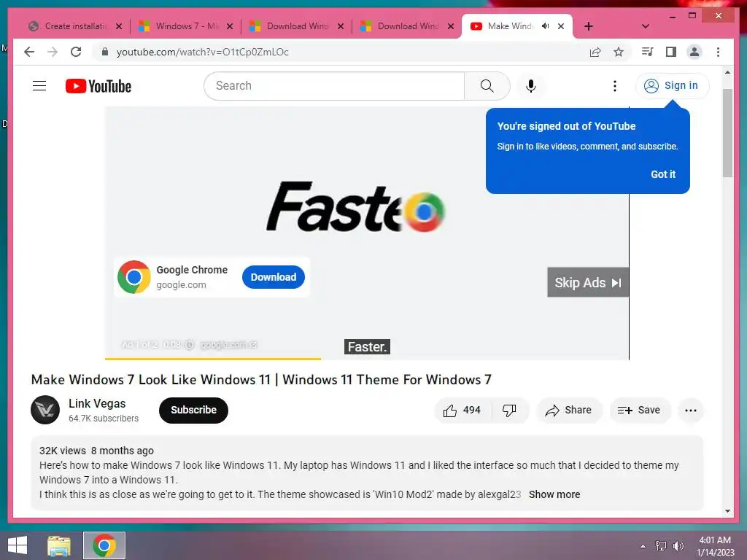Expand description with Show more

(x=554, y=494)
